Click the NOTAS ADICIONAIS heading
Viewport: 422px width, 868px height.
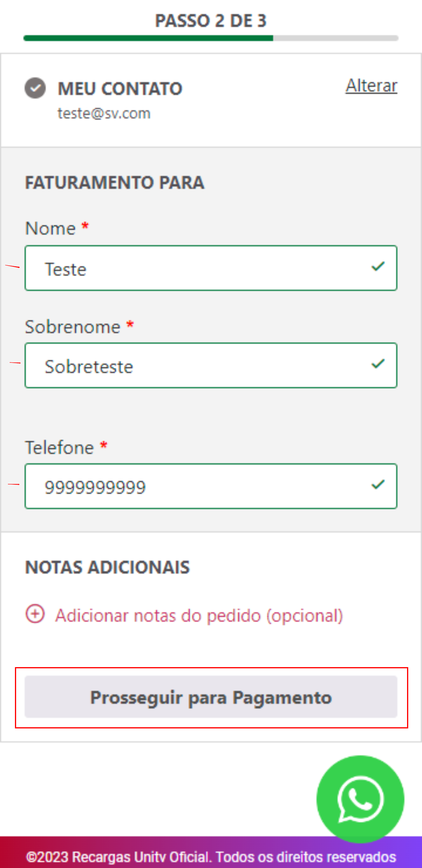pos(108,567)
